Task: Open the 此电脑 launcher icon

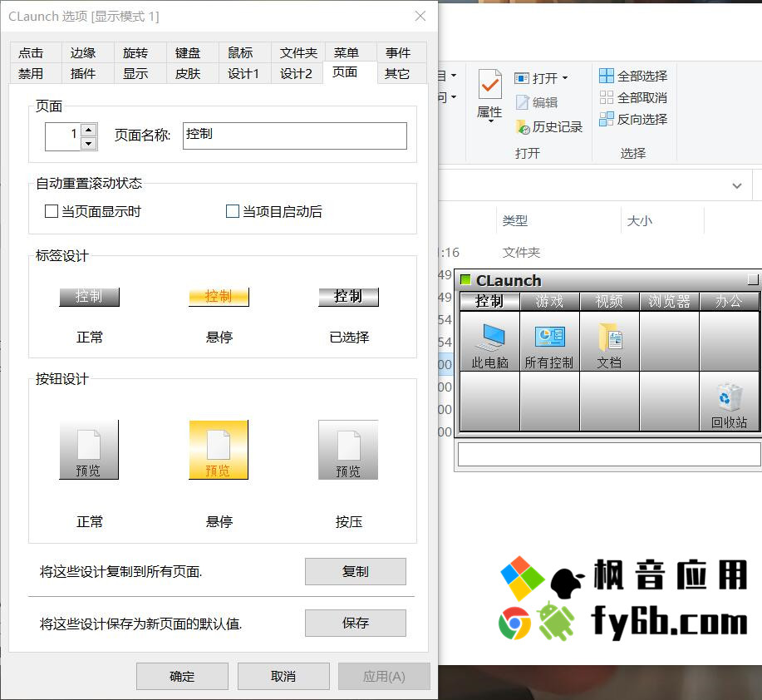Action: 490,342
